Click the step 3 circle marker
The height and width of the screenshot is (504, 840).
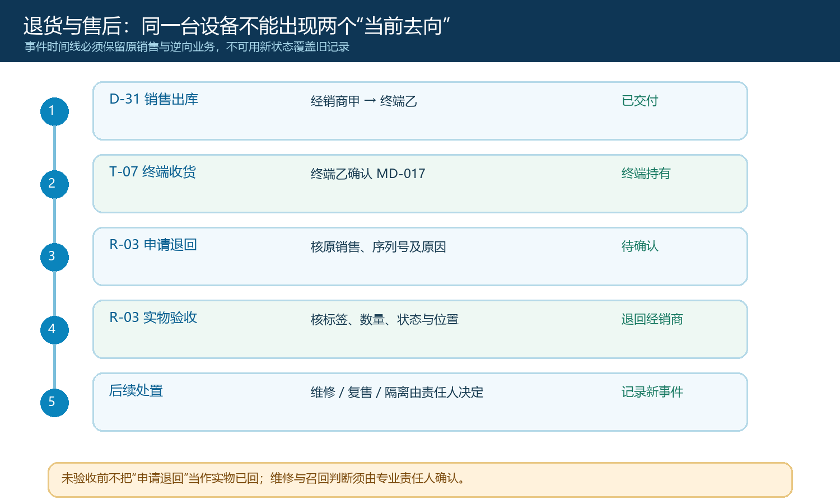pos(54,257)
